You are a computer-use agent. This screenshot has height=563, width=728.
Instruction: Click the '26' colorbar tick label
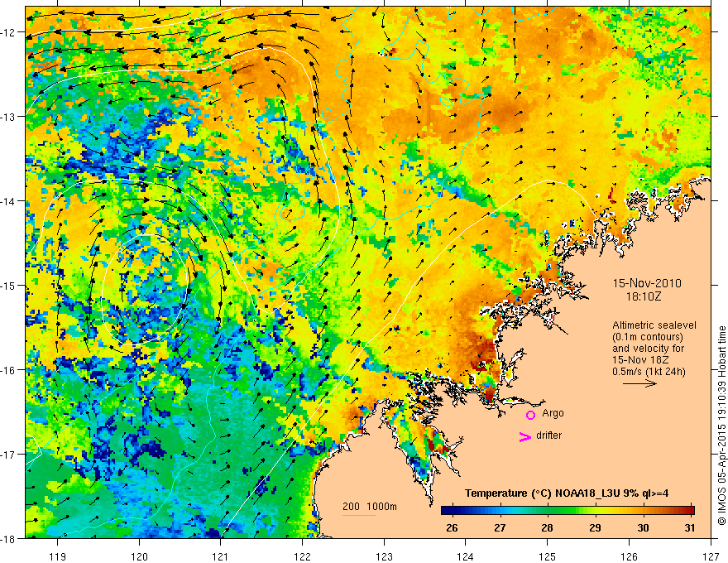point(452,527)
